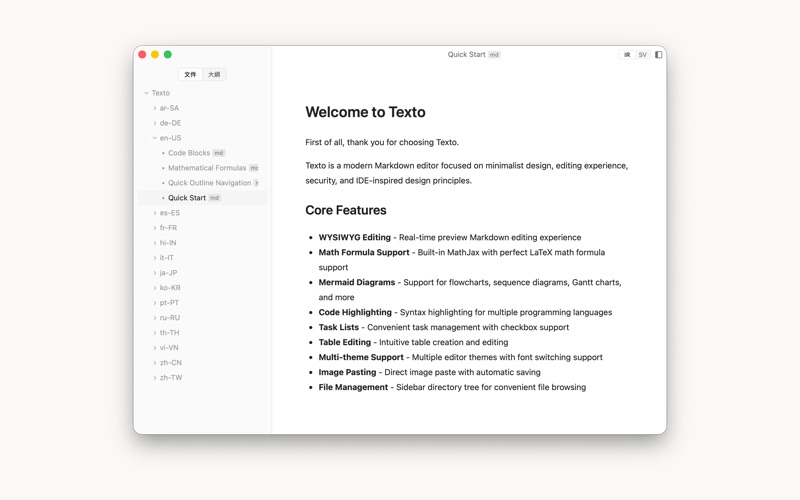800x500 pixels.
Task: Click the WYSIWYG Editing bullet
Action: tap(450, 237)
